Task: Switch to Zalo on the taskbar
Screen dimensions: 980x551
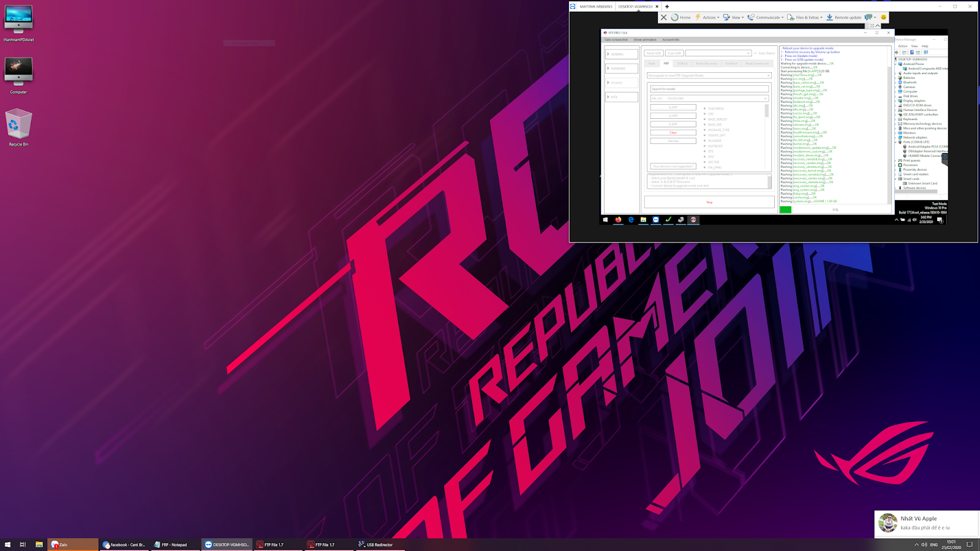Action: tap(73, 544)
